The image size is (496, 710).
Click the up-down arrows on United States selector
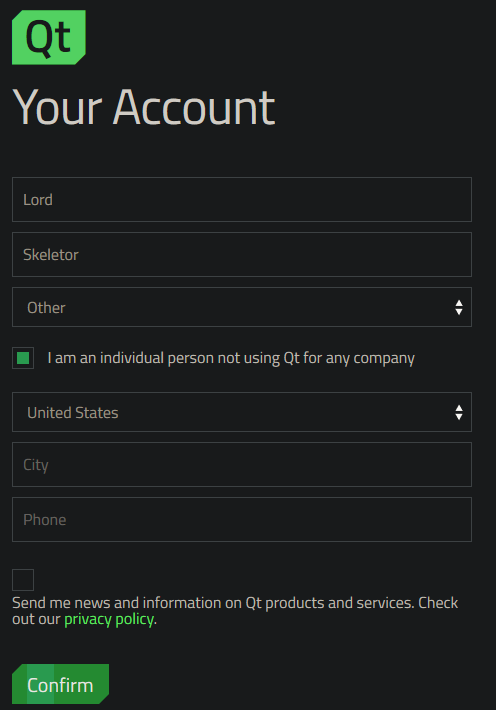tap(459, 413)
